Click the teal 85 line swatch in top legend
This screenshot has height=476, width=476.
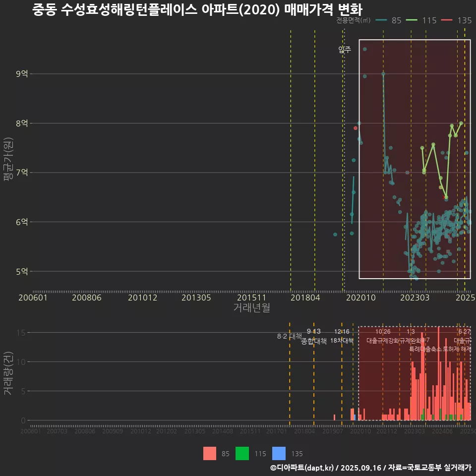(x=381, y=20)
